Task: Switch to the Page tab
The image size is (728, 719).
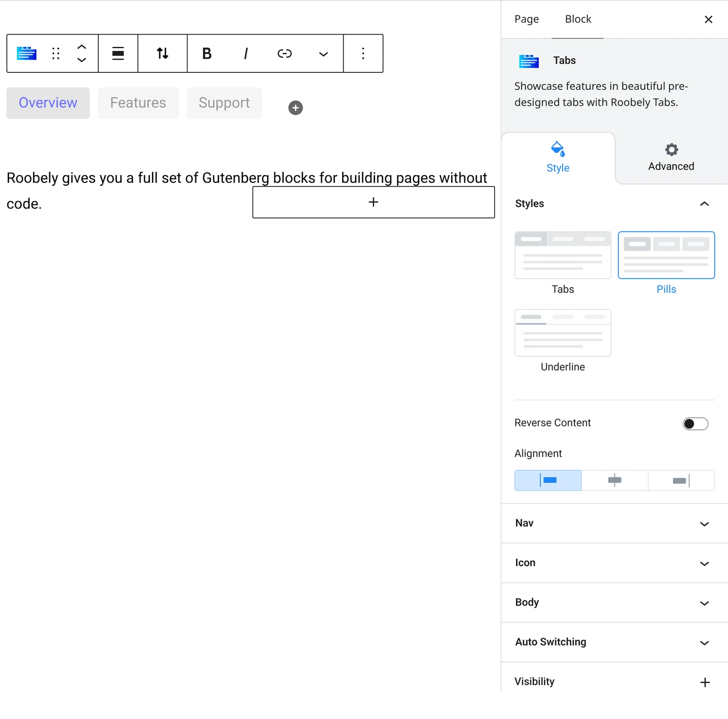Action: (x=526, y=19)
